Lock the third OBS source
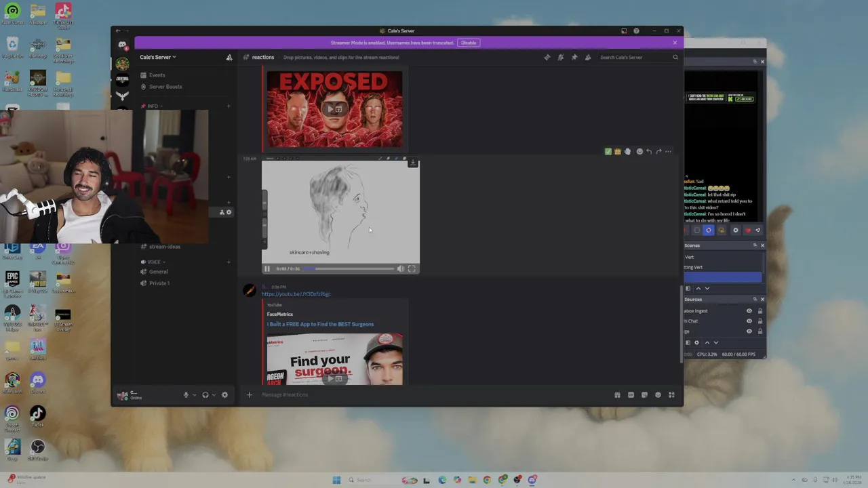 pos(759,331)
